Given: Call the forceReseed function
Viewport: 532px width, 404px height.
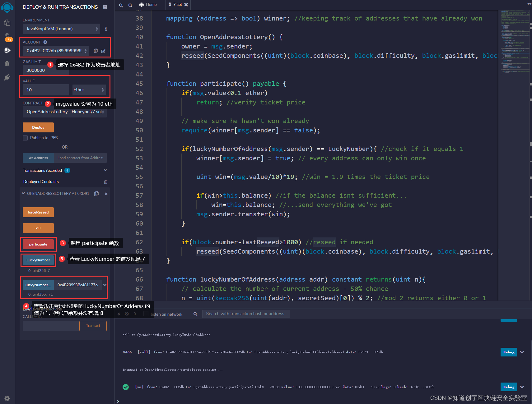Looking at the screenshot, I should 38,212.
